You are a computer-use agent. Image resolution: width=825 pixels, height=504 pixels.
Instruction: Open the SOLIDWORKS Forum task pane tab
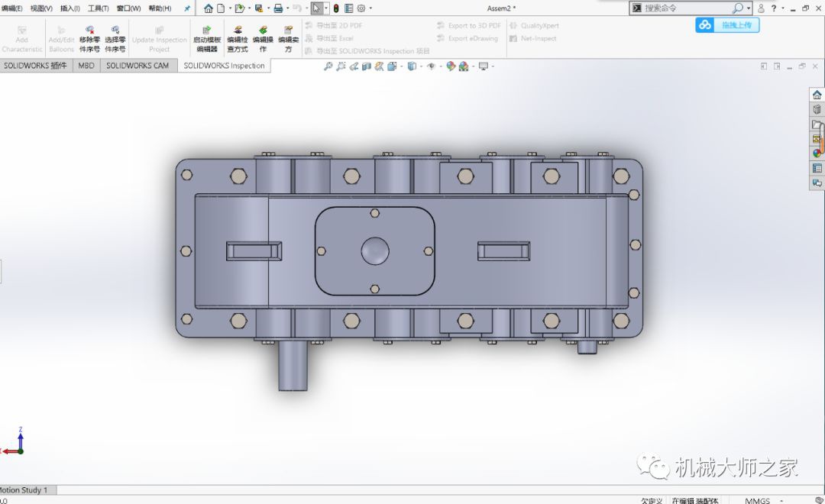coord(817,183)
